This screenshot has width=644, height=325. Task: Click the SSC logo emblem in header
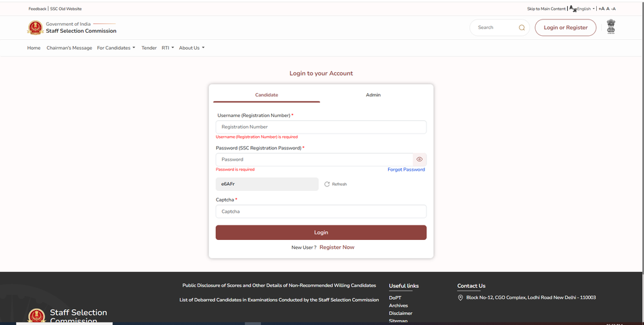(x=35, y=28)
